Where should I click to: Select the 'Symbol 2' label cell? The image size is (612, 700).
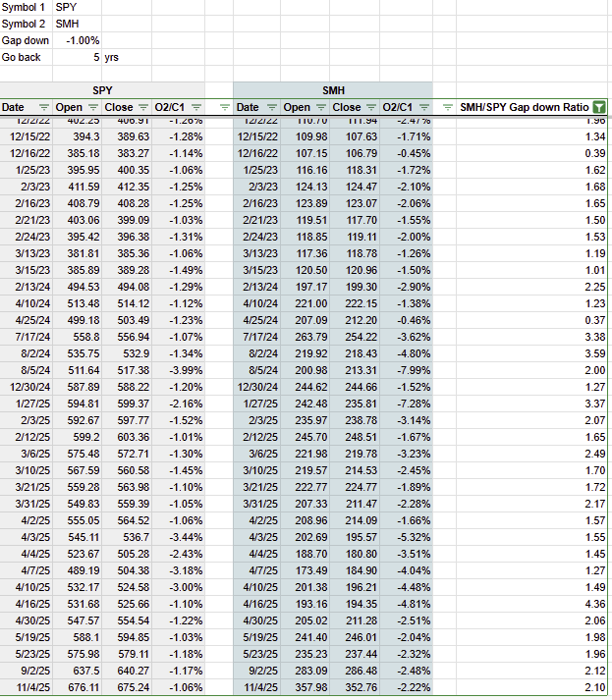27,24
